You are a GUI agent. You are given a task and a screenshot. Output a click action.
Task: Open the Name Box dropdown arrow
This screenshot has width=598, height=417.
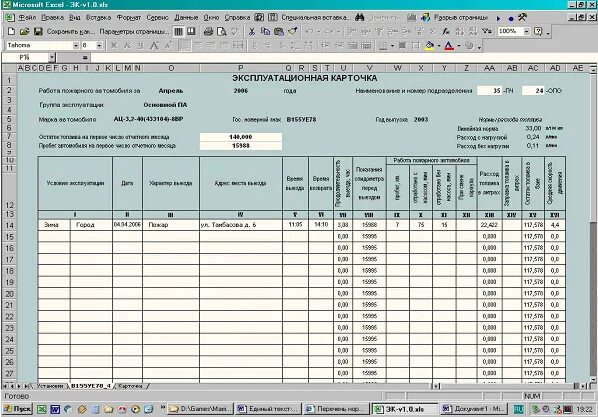click(x=52, y=58)
